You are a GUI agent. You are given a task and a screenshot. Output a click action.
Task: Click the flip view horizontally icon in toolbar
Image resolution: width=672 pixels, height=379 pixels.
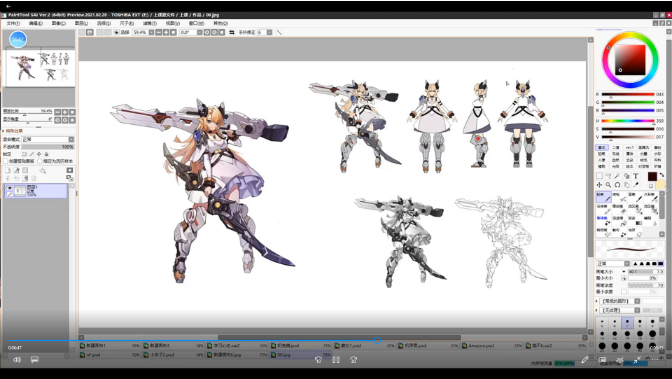click(232, 32)
